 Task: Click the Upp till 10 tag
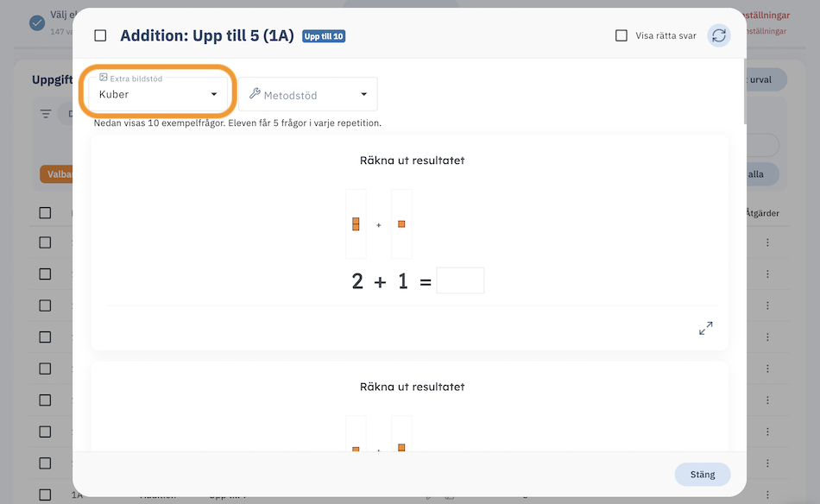324,36
